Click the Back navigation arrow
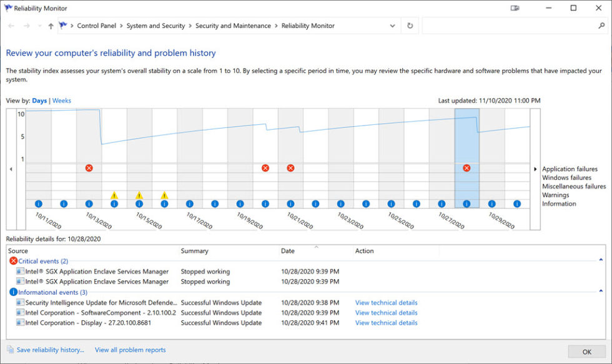This screenshot has height=364, width=612. point(10,26)
